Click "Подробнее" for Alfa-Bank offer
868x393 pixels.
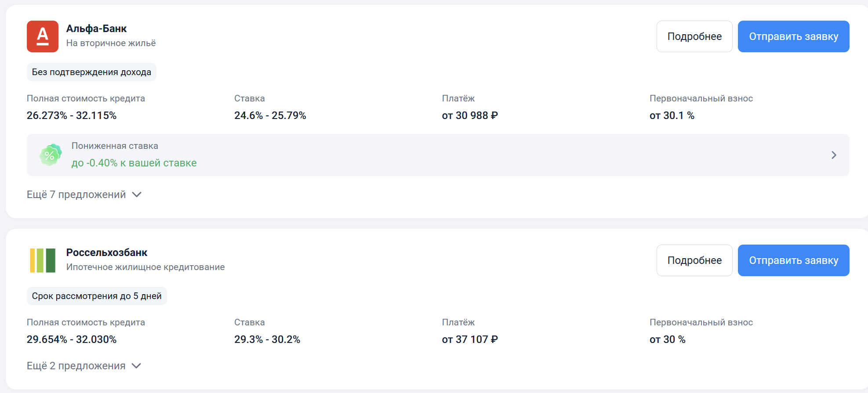(x=694, y=36)
